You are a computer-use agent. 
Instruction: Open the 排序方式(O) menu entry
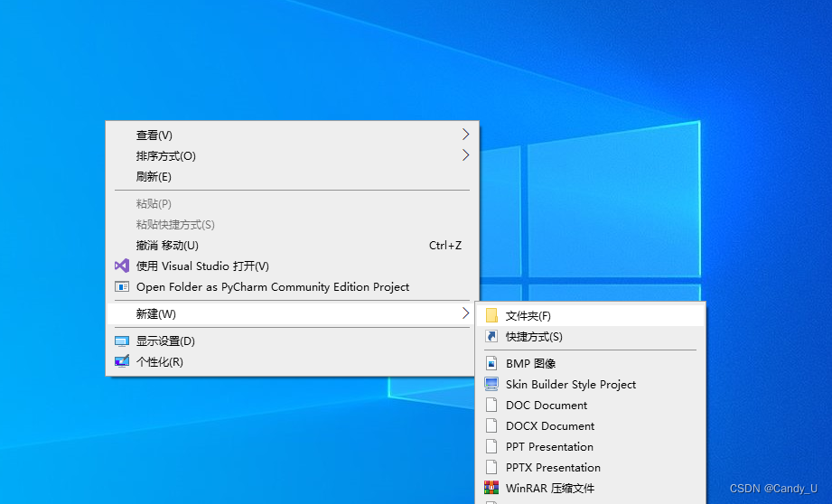293,155
